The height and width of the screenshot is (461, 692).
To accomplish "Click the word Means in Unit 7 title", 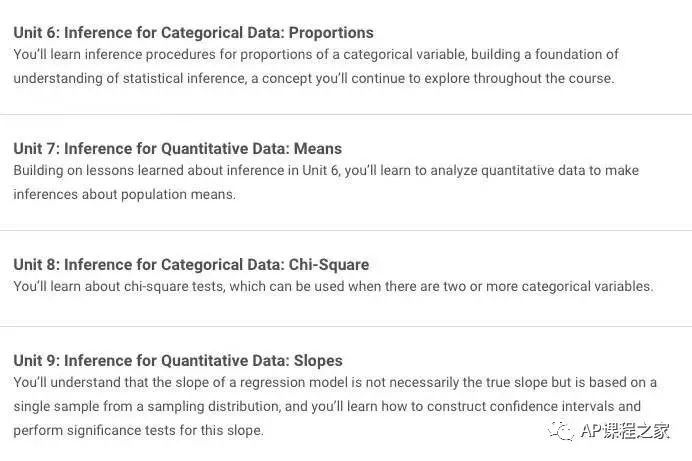I will tap(318, 149).
